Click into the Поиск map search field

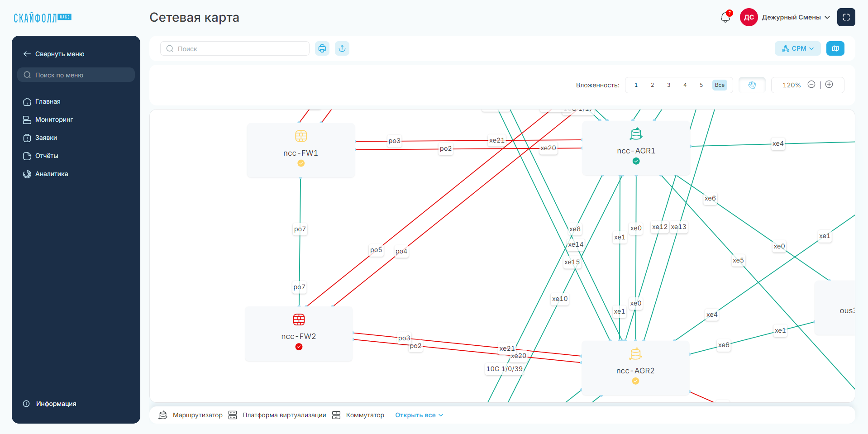[234, 48]
